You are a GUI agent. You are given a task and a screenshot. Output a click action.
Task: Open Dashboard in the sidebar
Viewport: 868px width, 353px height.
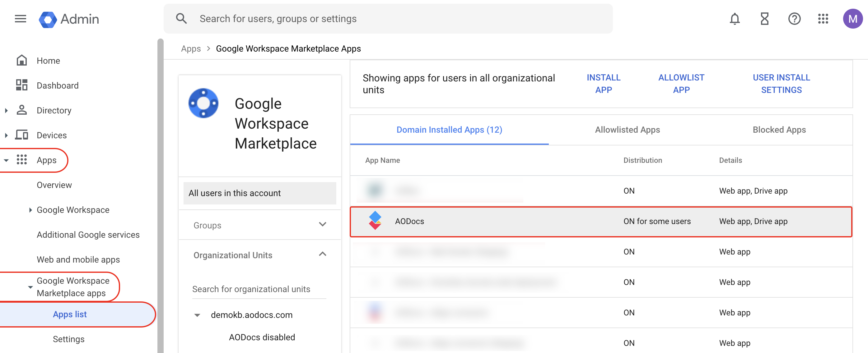(x=57, y=85)
